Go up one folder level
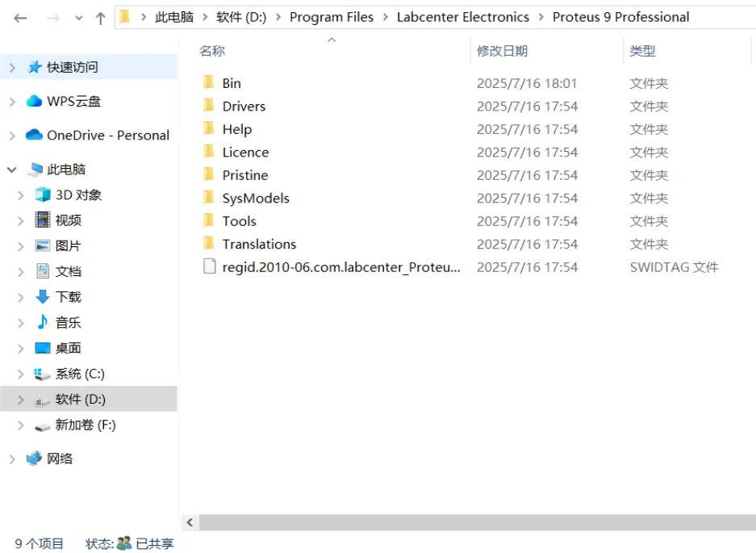Viewport: 756px width, 553px height. pos(100,19)
